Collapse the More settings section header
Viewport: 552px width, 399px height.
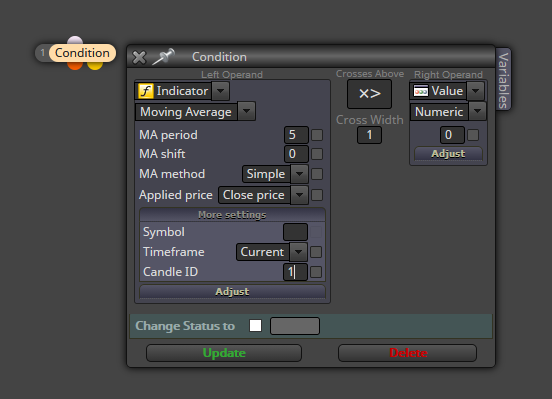coord(232,215)
